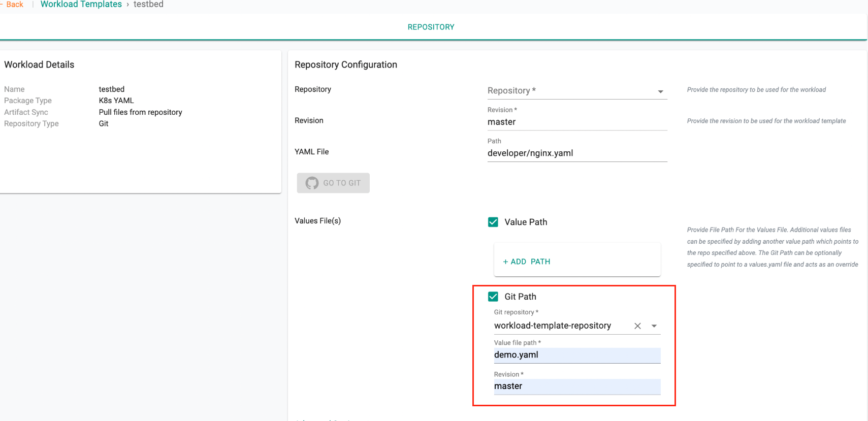The width and height of the screenshot is (868, 421).
Task: Click the workload-template-repository combo box text
Action: pos(553,326)
